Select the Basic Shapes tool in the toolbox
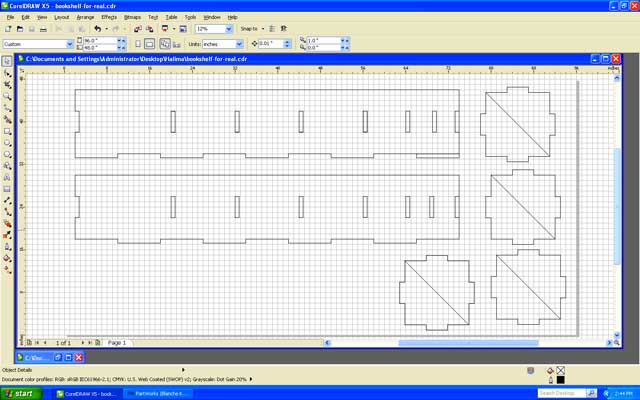Viewport: 640px width, 400px height. click(x=7, y=166)
